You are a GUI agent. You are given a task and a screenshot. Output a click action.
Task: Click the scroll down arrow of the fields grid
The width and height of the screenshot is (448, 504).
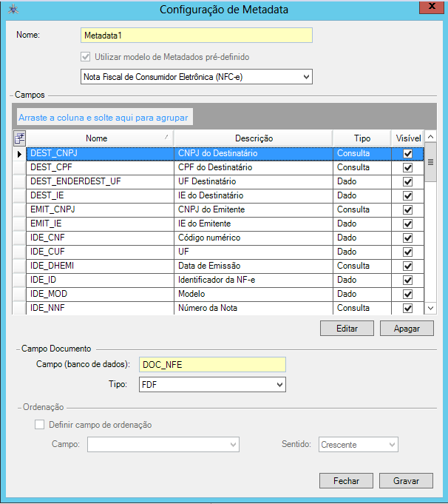coord(430,308)
